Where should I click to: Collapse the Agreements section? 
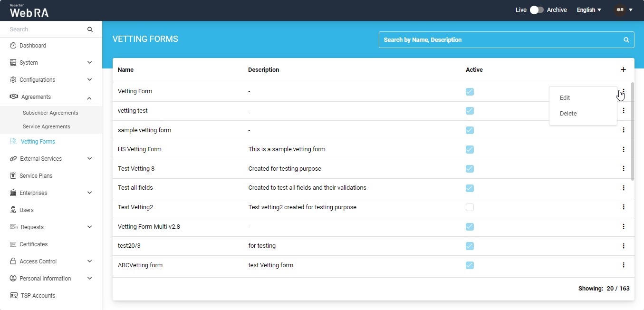tap(90, 97)
